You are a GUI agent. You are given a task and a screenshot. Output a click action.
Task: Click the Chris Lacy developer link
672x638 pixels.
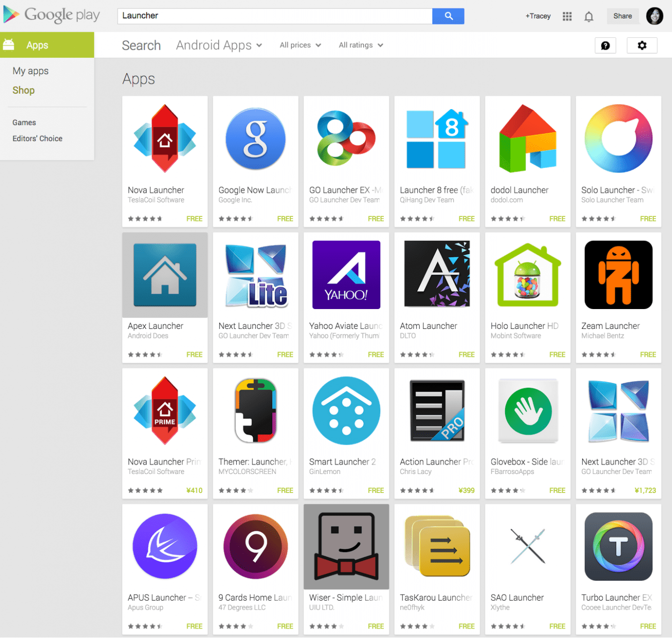tap(416, 472)
